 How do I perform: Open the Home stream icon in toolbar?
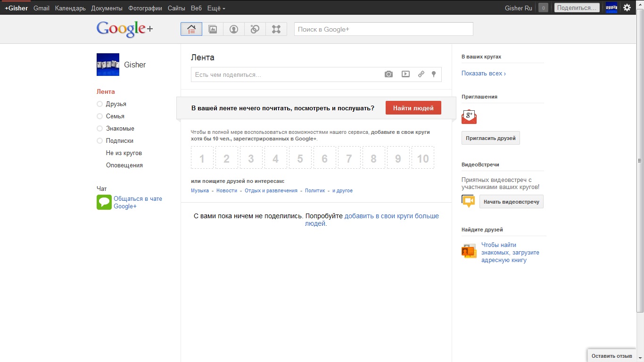tap(191, 29)
